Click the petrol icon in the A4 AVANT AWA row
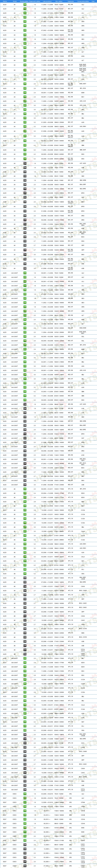Screen dimensions: 97x868 pyautogui.click(x=25, y=319)
